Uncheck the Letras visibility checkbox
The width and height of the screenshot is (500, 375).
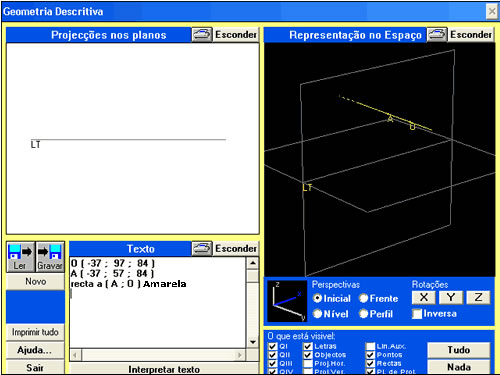308,346
